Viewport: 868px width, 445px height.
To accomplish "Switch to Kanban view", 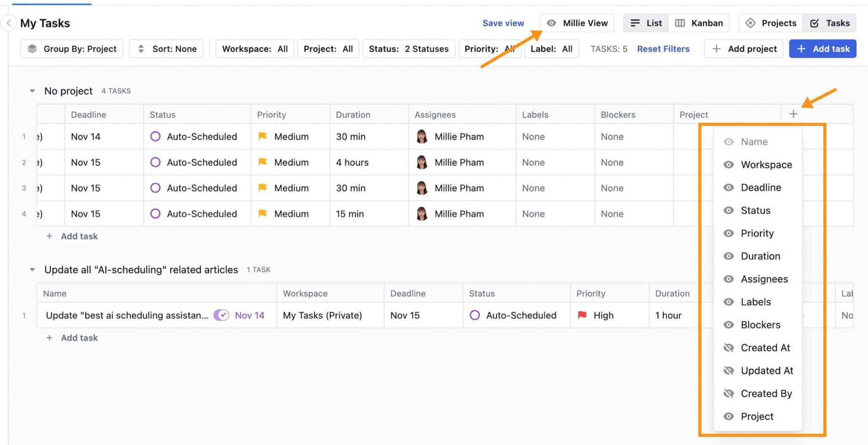I will [699, 23].
